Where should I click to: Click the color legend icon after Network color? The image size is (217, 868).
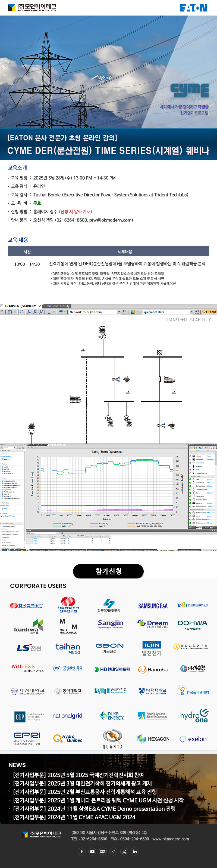pyautogui.click(x=125, y=312)
